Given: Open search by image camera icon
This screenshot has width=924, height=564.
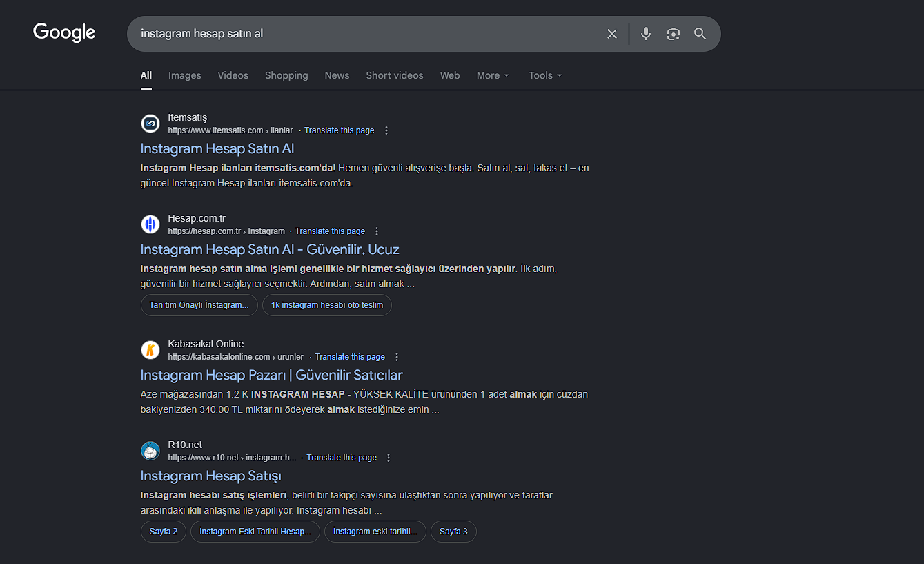Looking at the screenshot, I should coord(674,34).
